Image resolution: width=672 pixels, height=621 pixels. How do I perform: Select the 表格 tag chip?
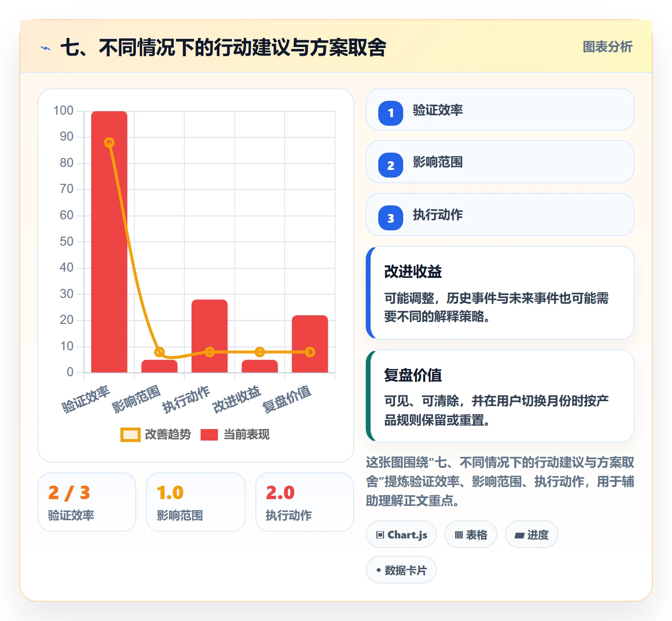coord(471,534)
